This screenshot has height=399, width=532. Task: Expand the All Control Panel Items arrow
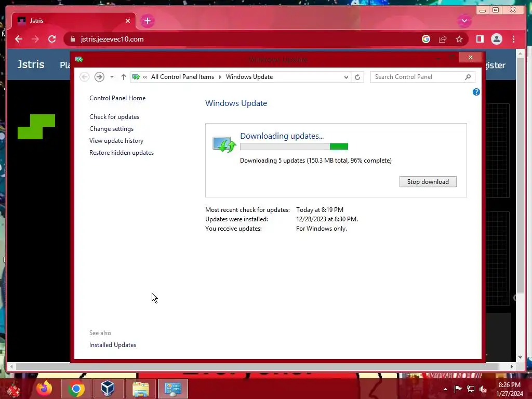click(x=220, y=77)
